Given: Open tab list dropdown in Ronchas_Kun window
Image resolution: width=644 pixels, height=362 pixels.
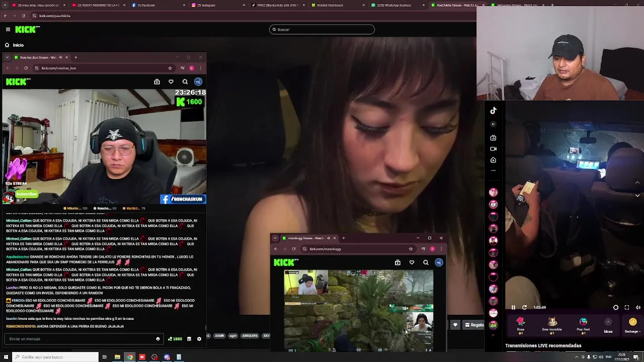Looking at the screenshot, I should pos(7,57).
